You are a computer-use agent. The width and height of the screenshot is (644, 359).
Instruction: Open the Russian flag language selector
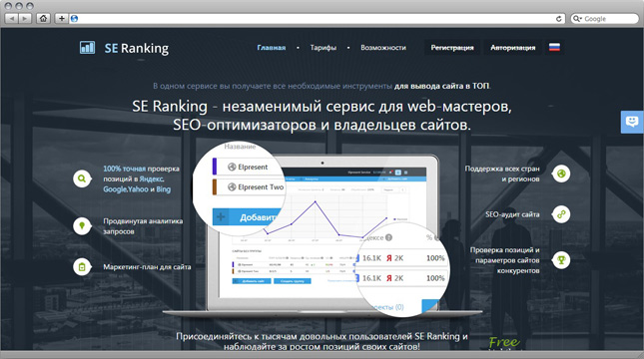(554, 47)
